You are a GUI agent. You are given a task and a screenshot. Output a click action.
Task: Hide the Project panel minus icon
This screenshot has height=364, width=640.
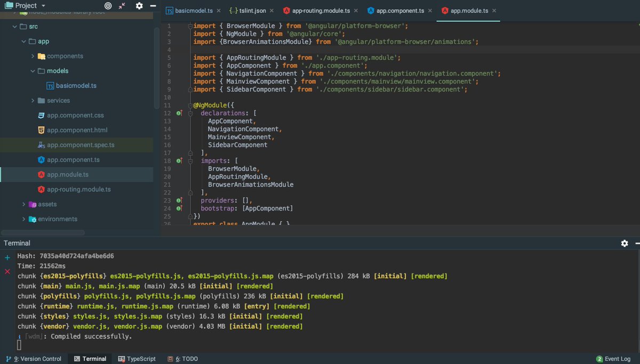154,6
